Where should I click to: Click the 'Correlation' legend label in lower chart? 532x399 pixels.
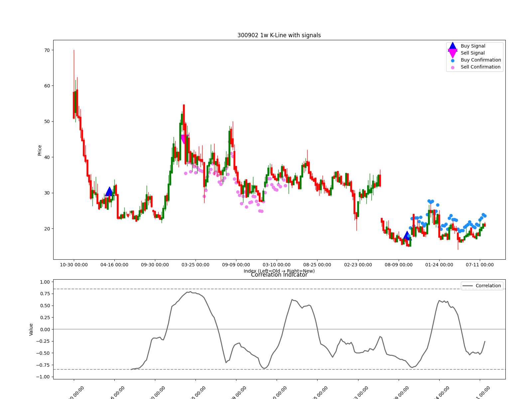coord(488,286)
